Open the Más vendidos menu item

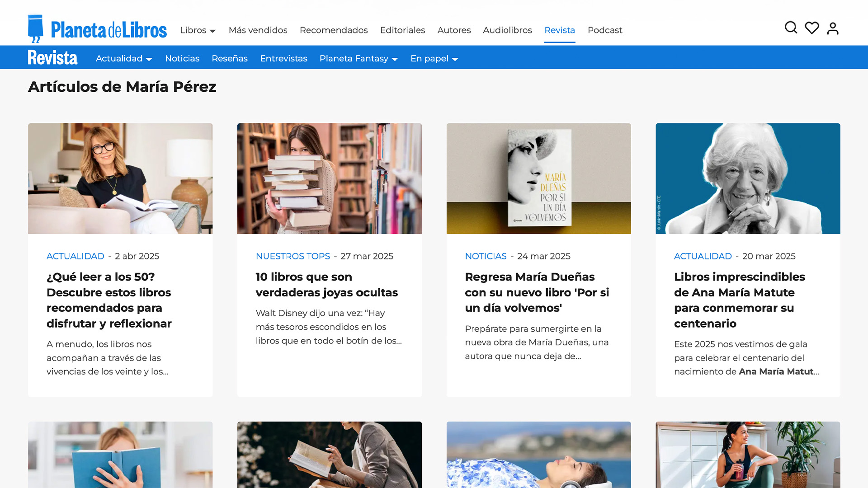point(258,30)
